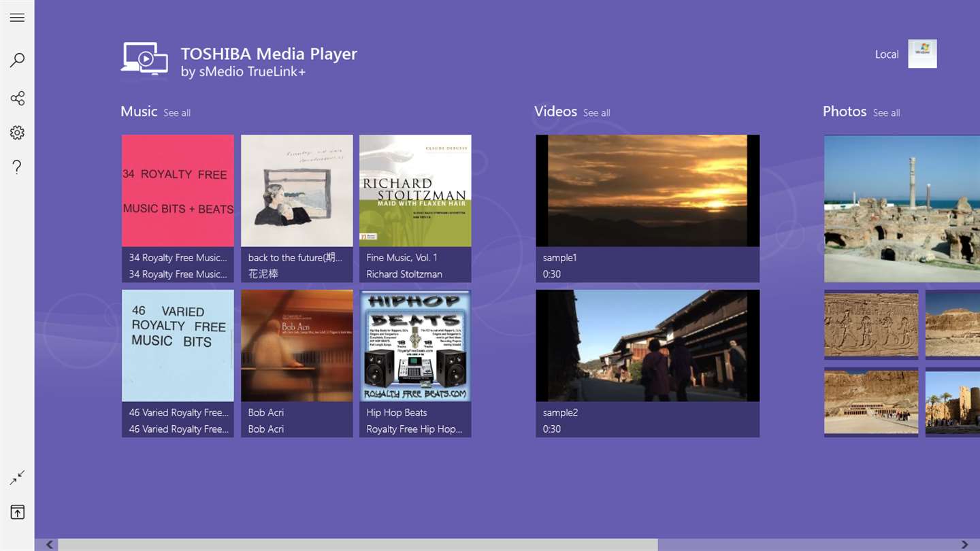Open the Photos section heading
The width and height of the screenshot is (980, 551).
845,112
